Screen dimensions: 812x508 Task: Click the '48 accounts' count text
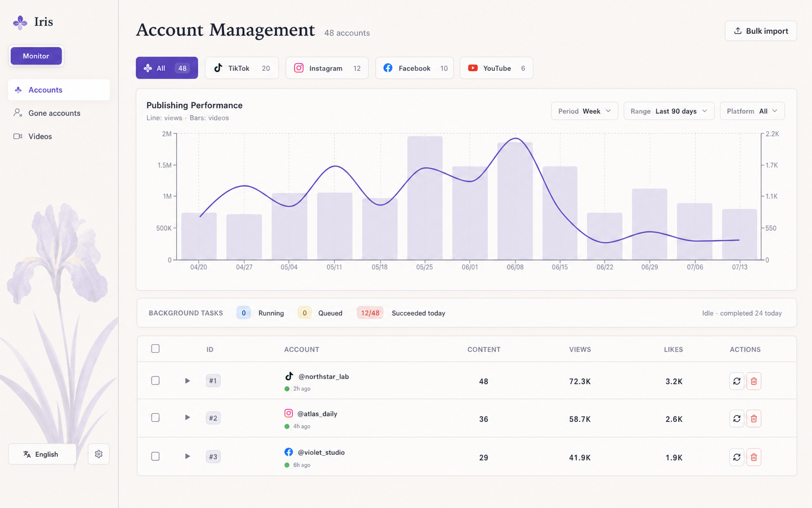click(347, 33)
